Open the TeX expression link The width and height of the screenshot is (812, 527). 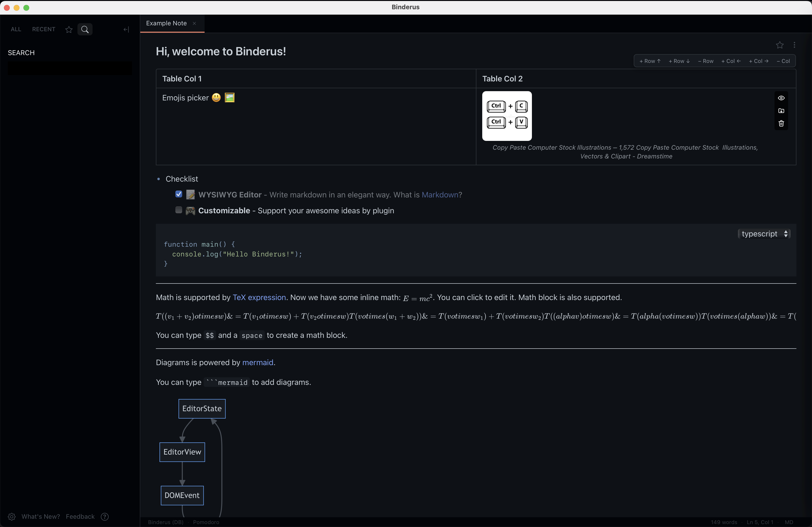[x=259, y=297]
